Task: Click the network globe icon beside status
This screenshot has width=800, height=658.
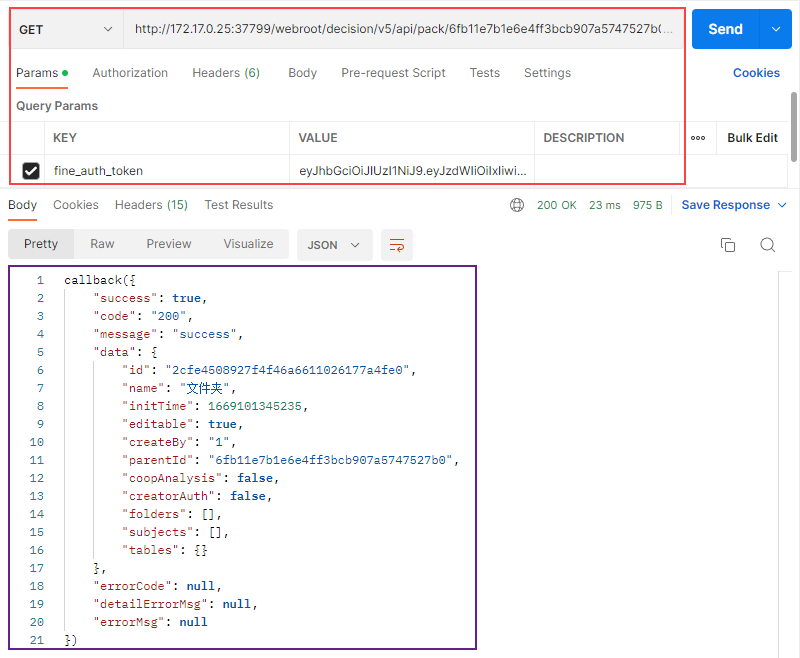Action: coord(517,205)
